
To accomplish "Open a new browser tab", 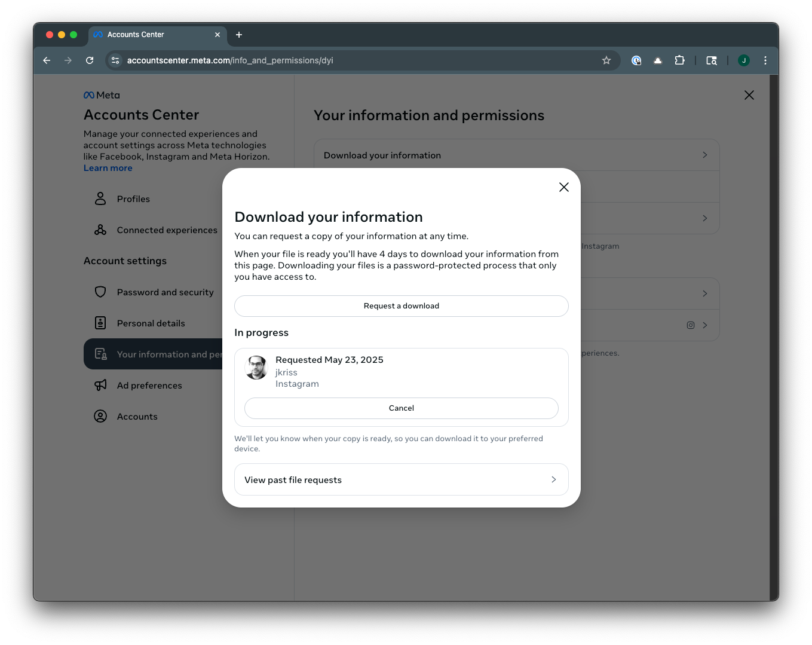I will pyautogui.click(x=239, y=35).
